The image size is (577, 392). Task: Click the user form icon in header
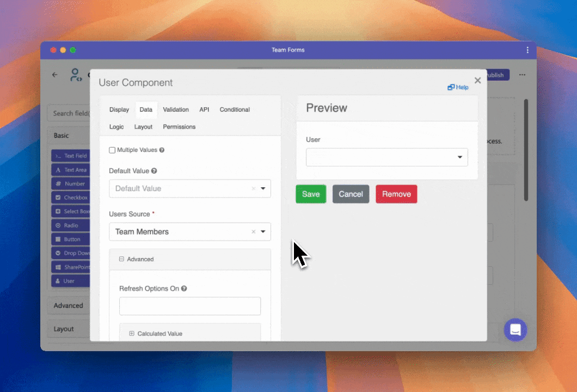coord(76,75)
